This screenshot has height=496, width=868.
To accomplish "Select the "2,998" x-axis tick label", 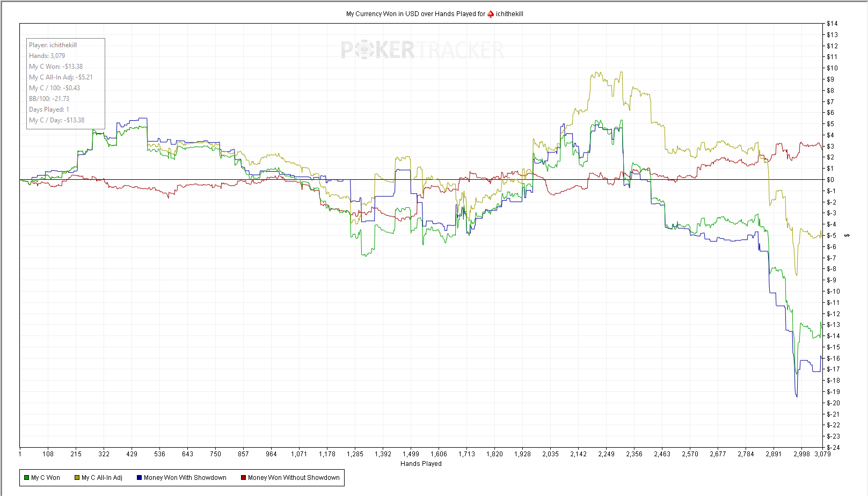I will [x=801, y=454].
